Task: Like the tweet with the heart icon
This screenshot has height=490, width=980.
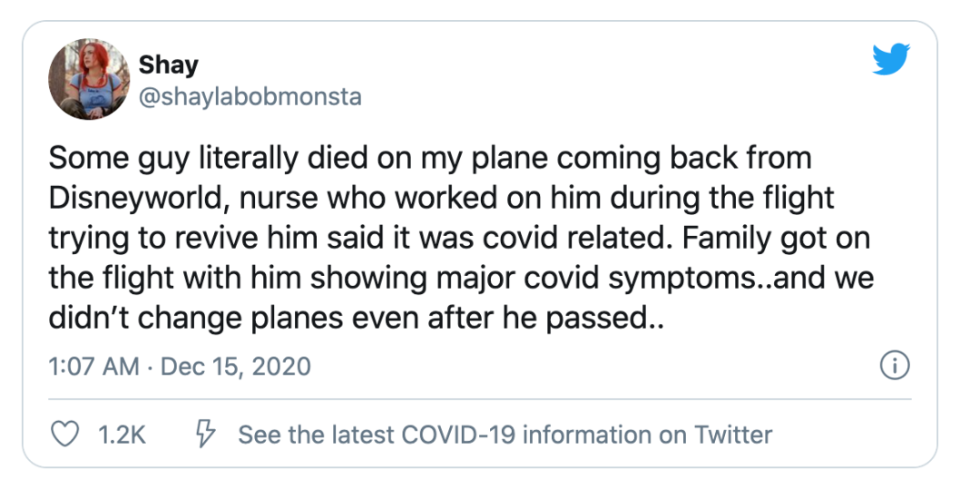Action: coord(64,435)
